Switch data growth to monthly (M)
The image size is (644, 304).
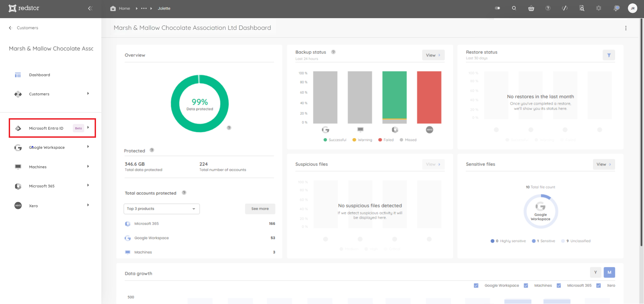coord(609,272)
